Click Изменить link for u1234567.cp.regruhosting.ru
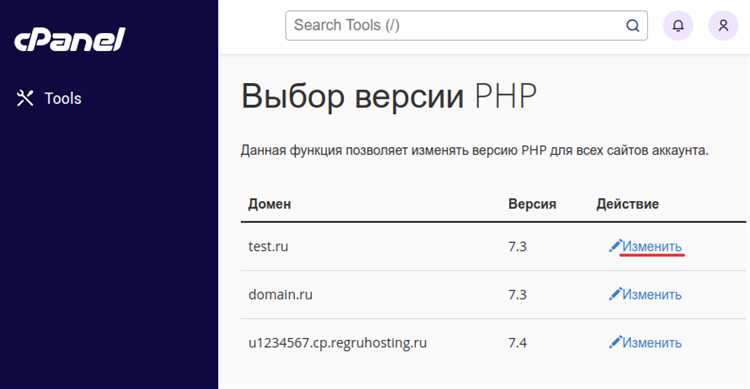Image resolution: width=750 pixels, height=389 pixels. coord(651,343)
